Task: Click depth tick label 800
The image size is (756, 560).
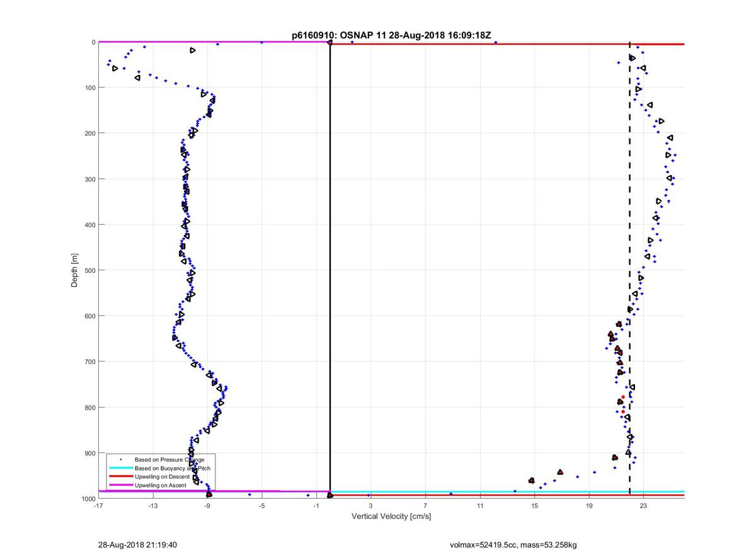Action: click(89, 408)
